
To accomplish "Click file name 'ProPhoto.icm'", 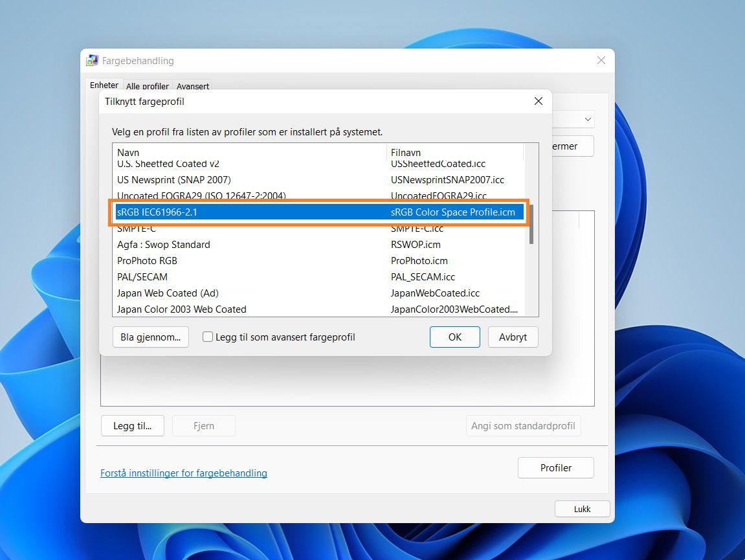I will pyautogui.click(x=419, y=260).
